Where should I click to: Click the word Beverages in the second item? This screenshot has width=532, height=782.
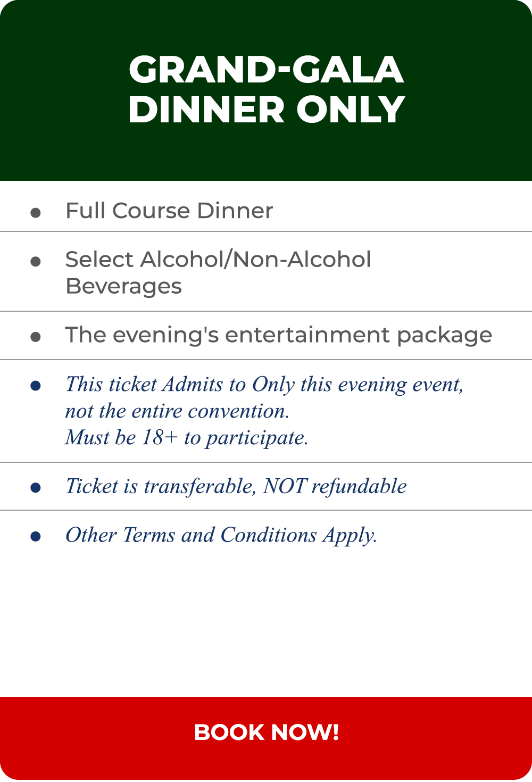pos(123,287)
